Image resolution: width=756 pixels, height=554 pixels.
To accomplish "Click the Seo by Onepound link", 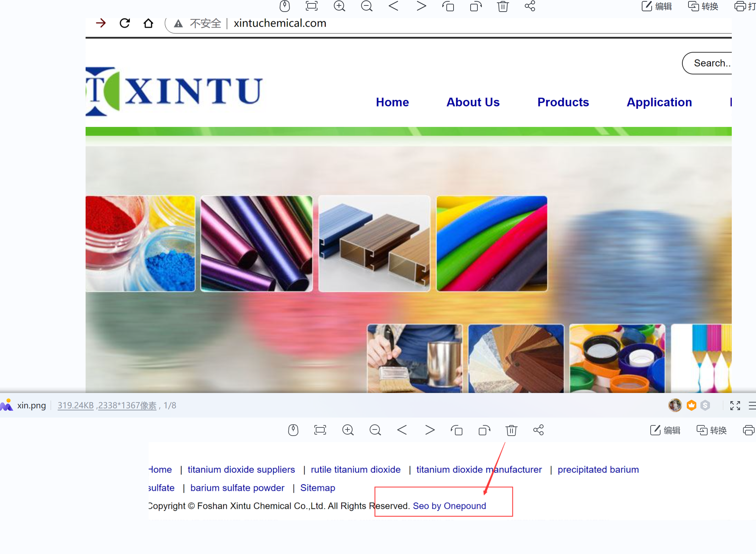I will point(449,506).
